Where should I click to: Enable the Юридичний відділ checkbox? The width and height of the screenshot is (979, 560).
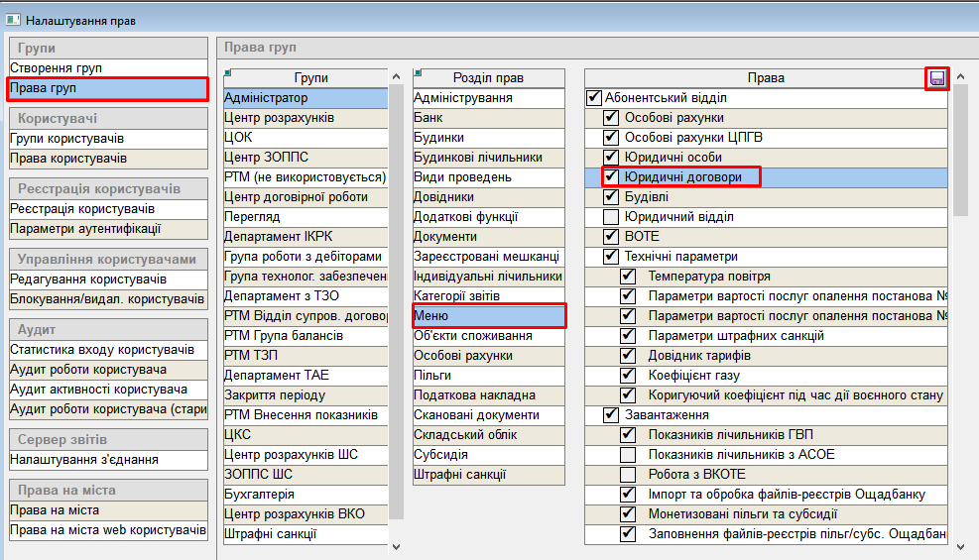tap(612, 217)
